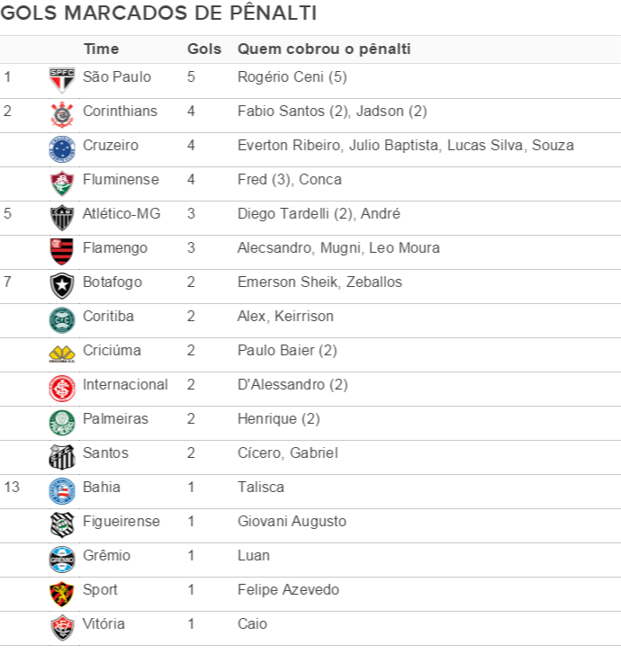The image size is (621, 672).
Task: Click the Vitória club crest
Action: pyautogui.click(x=62, y=628)
